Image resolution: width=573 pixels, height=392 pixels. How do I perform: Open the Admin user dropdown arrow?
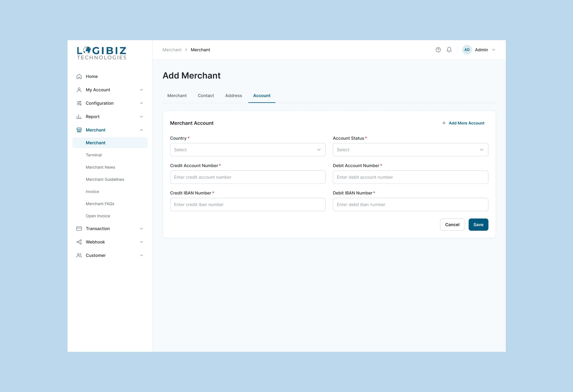pos(493,50)
